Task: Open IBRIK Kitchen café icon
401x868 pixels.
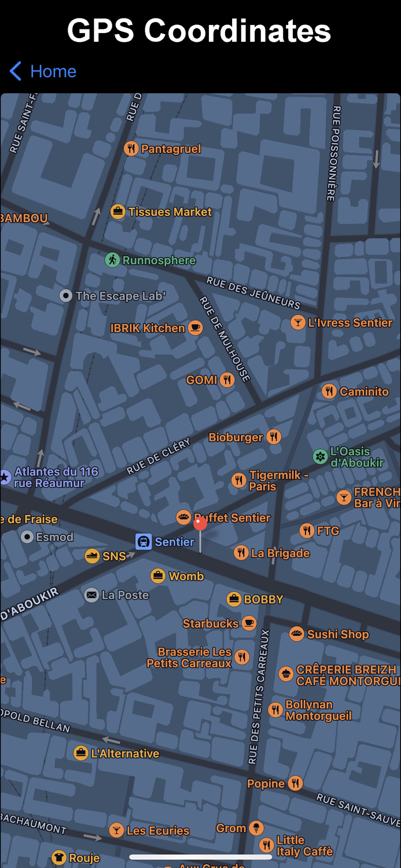Action: [x=196, y=328]
